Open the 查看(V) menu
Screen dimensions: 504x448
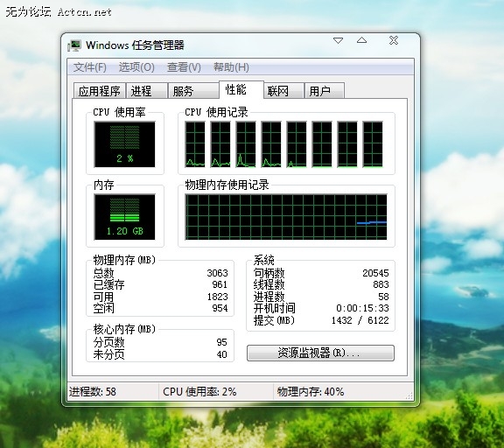point(184,67)
